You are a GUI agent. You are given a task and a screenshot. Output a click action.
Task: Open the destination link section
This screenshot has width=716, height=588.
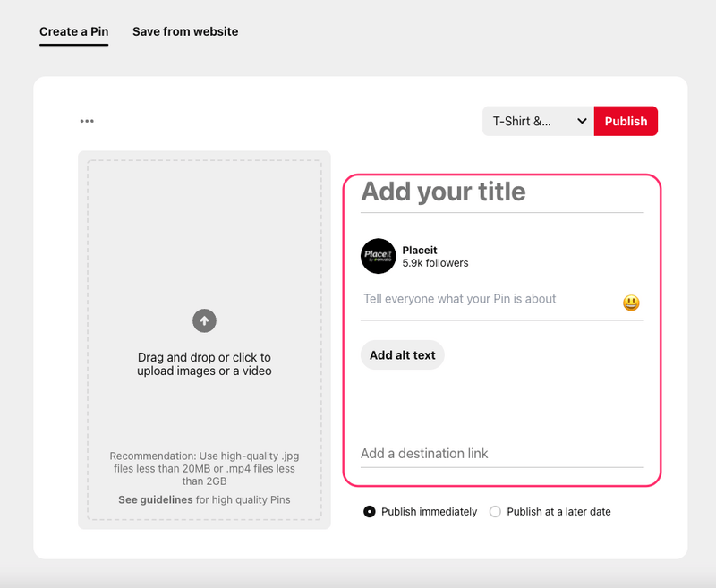click(501, 454)
